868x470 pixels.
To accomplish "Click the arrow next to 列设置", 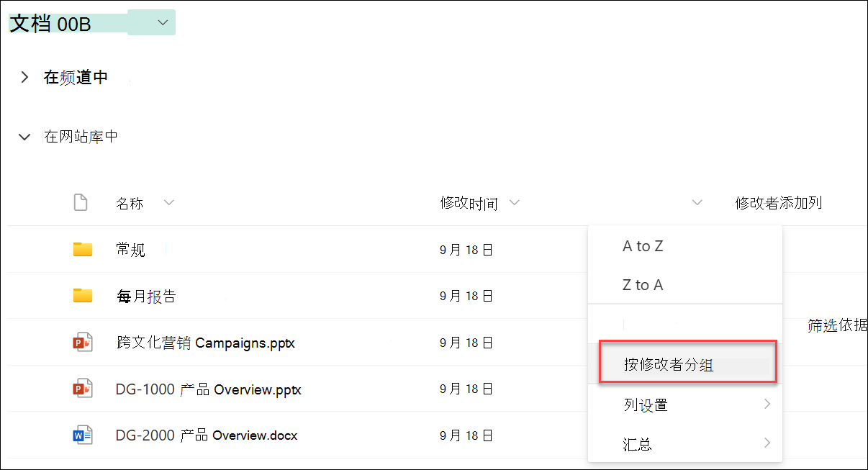I will [767, 404].
